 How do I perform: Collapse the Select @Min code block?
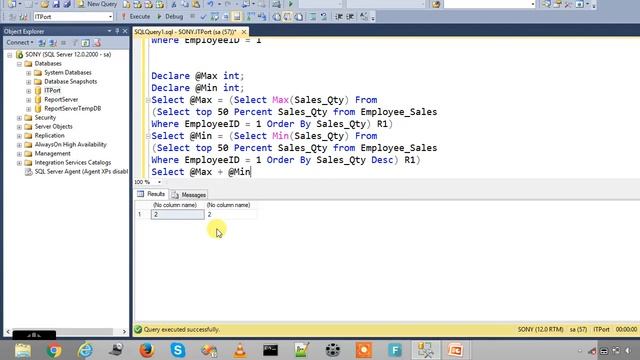coord(148,136)
